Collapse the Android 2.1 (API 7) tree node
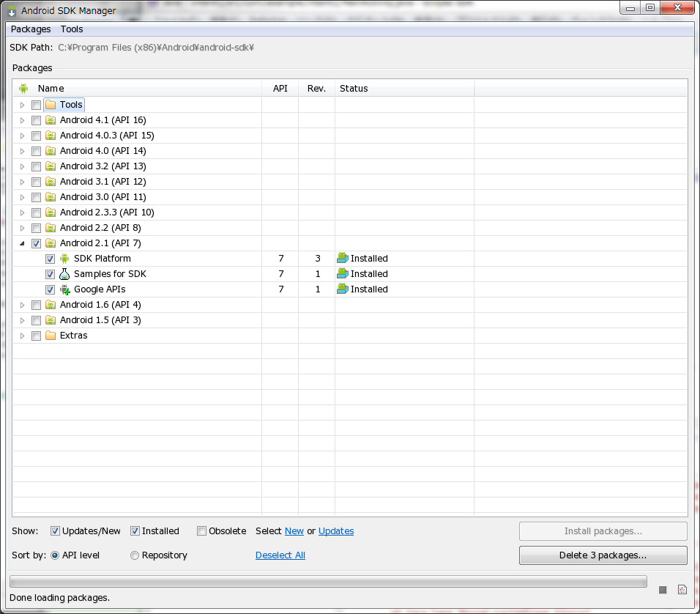This screenshot has height=614, width=700. coord(22,243)
